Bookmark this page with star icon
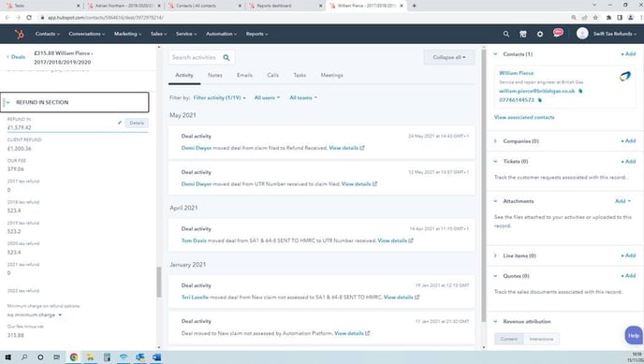The image size is (644, 364). point(595,18)
